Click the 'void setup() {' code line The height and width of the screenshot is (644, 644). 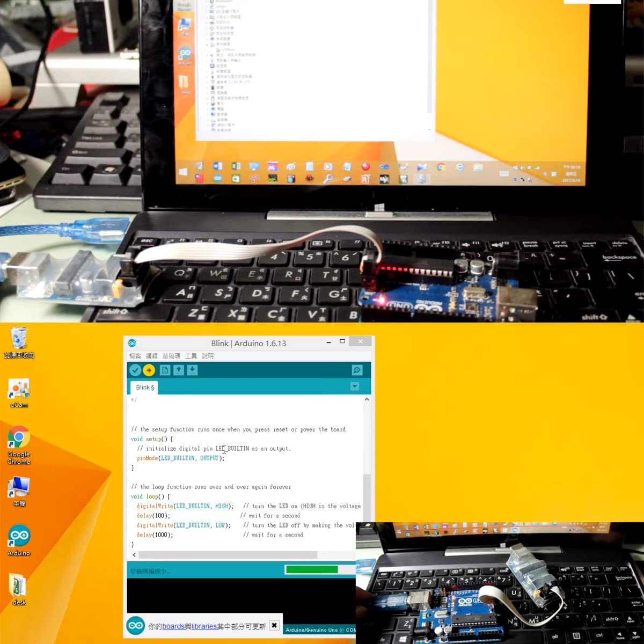(x=152, y=439)
